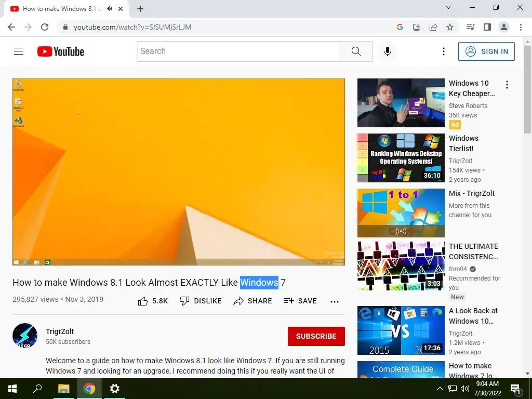The width and height of the screenshot is (532, 399).
Task: Click the Chrome icon in taskbar
Action: coord(89,389)
